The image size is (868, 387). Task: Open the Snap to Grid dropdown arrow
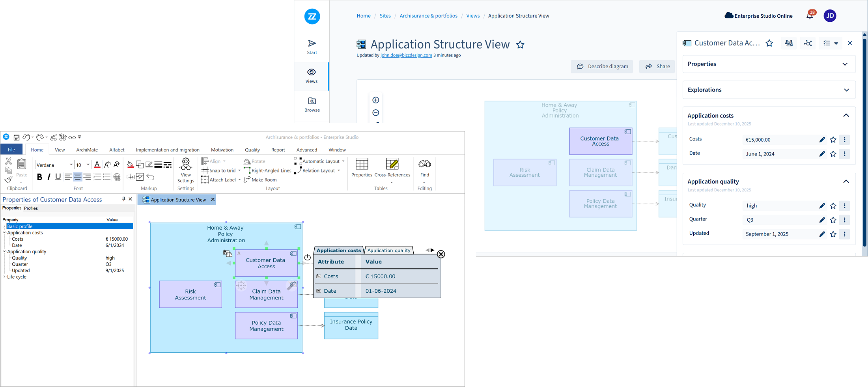[x=239, y=170]
